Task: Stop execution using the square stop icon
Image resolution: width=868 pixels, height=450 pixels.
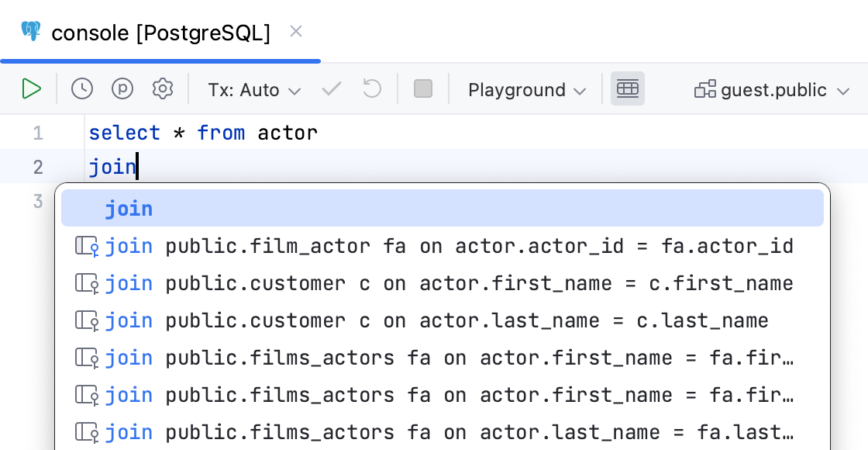Action: coord(423,88)
